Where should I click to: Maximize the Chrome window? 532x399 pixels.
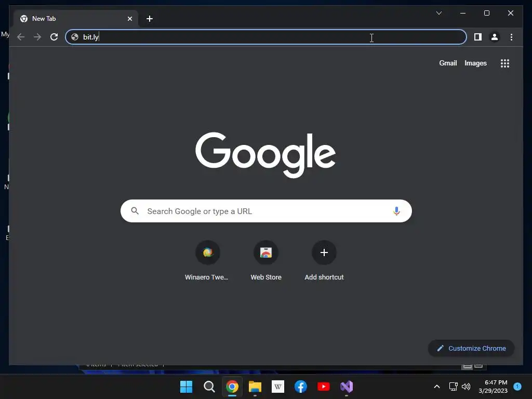486,13
